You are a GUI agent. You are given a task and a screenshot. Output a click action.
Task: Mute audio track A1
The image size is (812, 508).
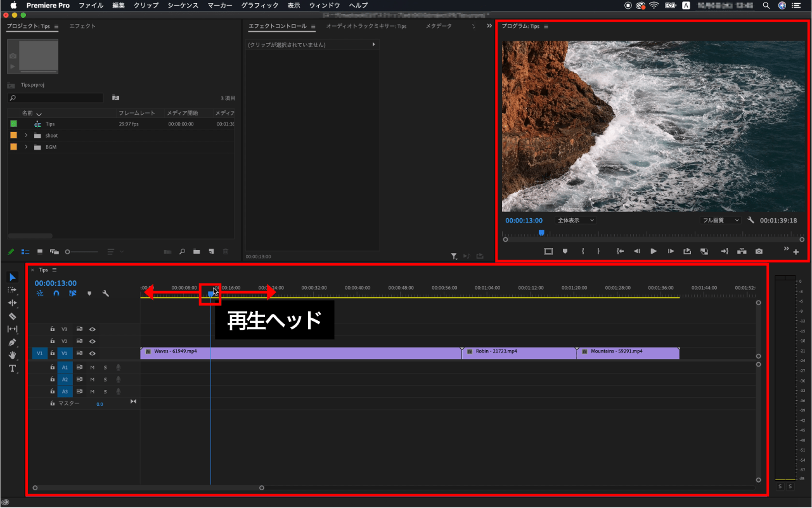point(92,367)
